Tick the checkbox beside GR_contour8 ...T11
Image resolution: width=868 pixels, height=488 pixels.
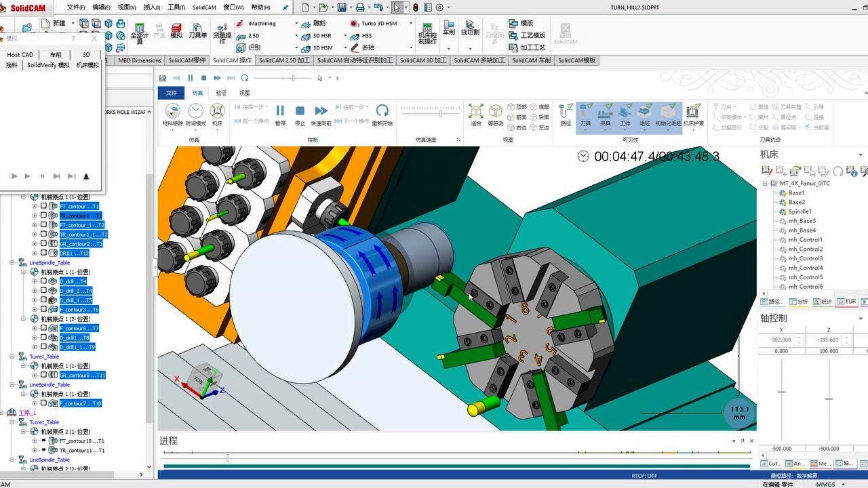pos(44,375)
